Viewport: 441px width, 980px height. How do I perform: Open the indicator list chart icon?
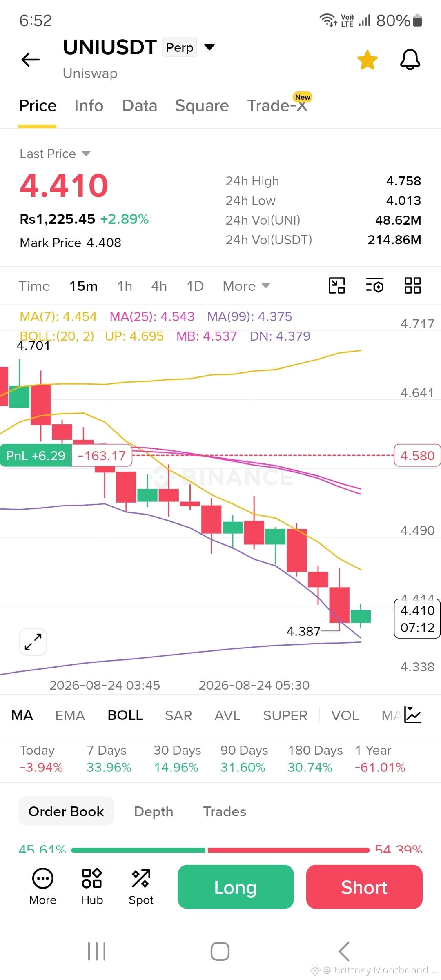(413, 715)
